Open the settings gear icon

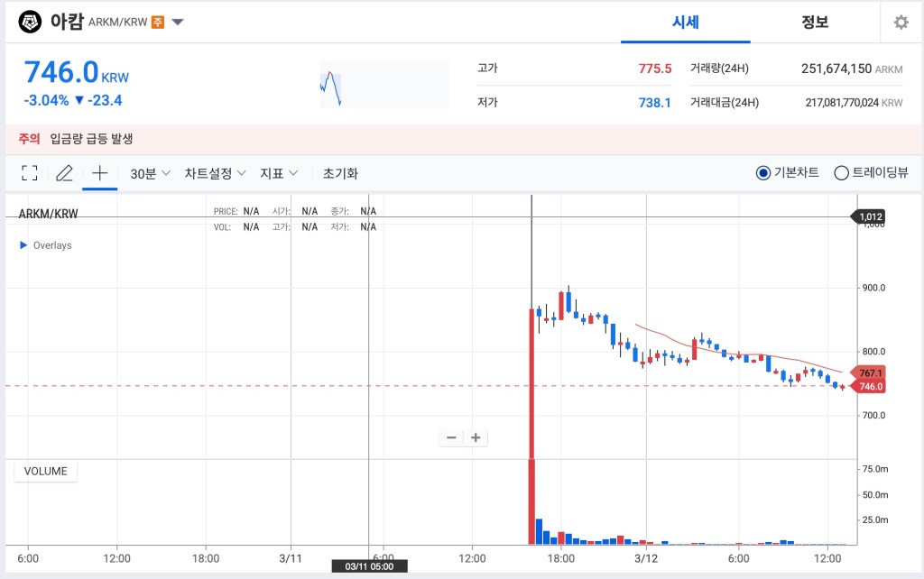[x=900, y=22]
